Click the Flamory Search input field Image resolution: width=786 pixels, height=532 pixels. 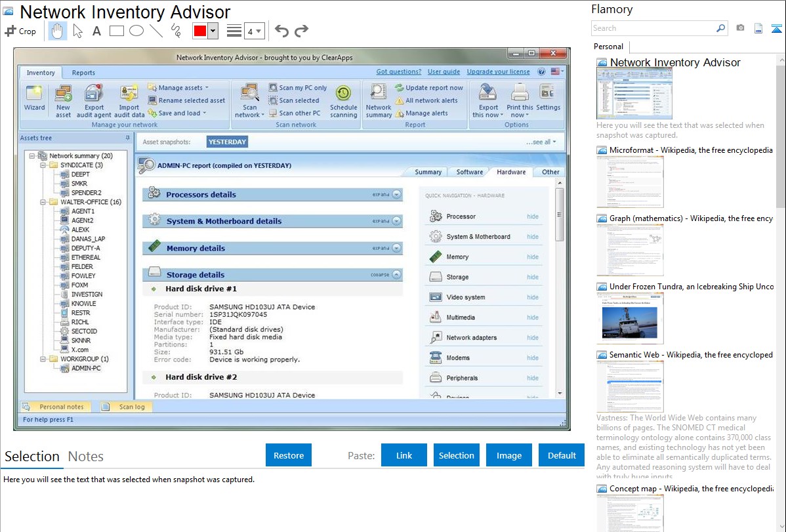pos(653,28)
